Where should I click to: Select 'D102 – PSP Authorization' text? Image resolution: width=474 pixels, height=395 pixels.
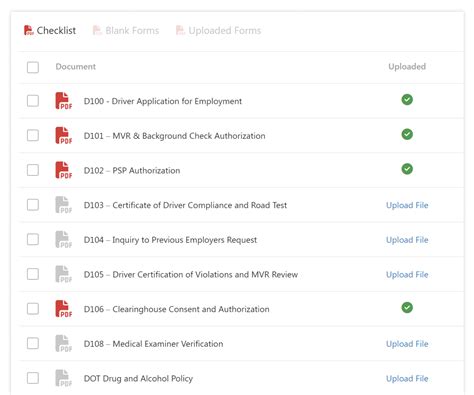[x=132, y=170]
